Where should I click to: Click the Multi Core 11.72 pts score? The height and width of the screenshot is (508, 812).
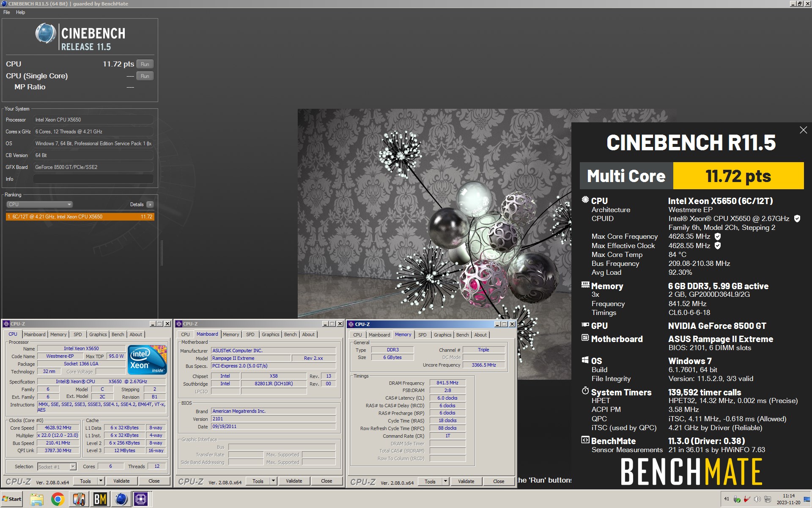click(x=738, y=176)
